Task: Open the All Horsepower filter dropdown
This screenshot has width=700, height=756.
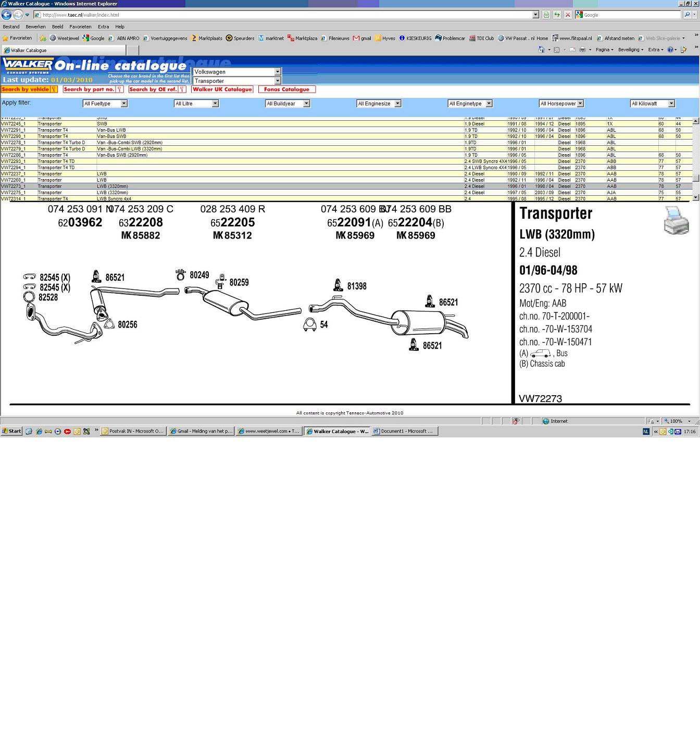Action: (561, 104)
